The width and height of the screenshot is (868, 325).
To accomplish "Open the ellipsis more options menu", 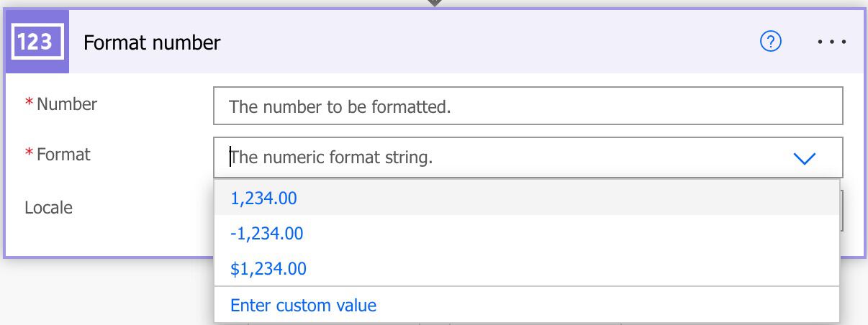I will tap(832, 42).
